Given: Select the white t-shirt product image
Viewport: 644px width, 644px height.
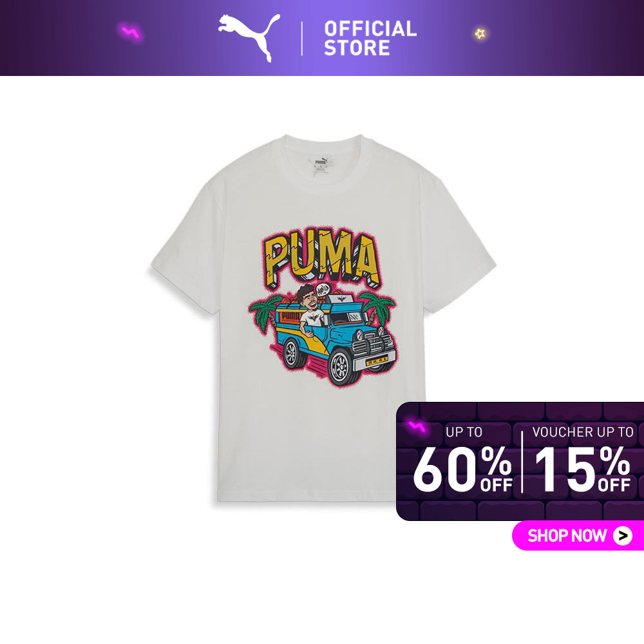Looking at the screenshot, I should pos(323,318).
